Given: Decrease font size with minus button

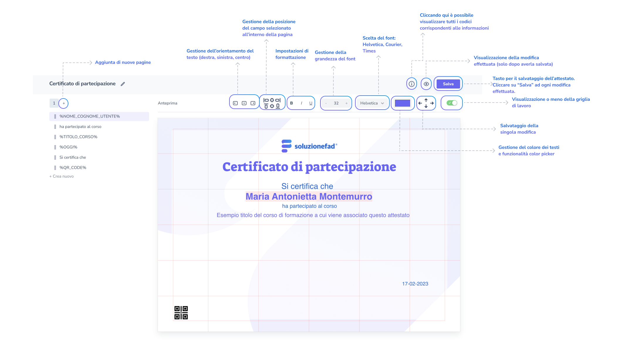Looking at the screenshot, I should [326, 103].
